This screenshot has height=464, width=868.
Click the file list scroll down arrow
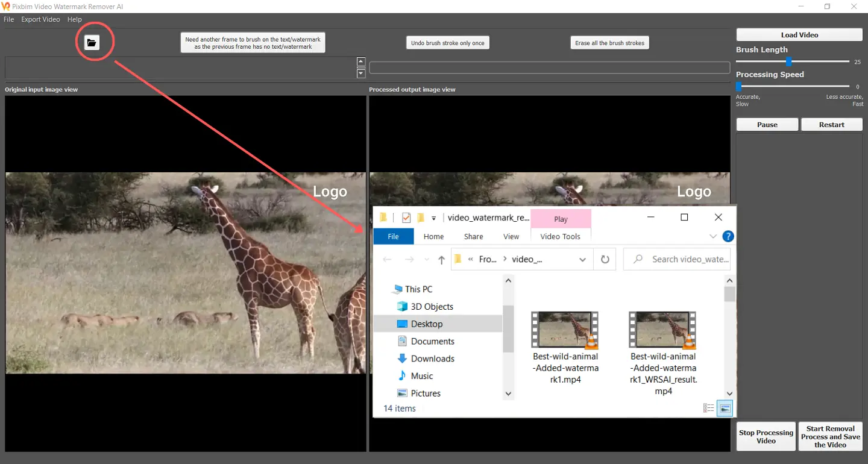(730, 393)
